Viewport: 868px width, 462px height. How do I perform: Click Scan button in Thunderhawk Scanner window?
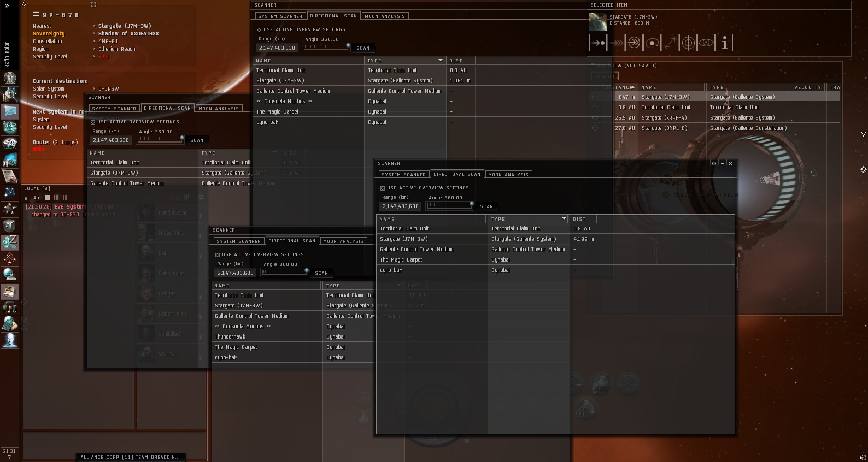point(321,273)
